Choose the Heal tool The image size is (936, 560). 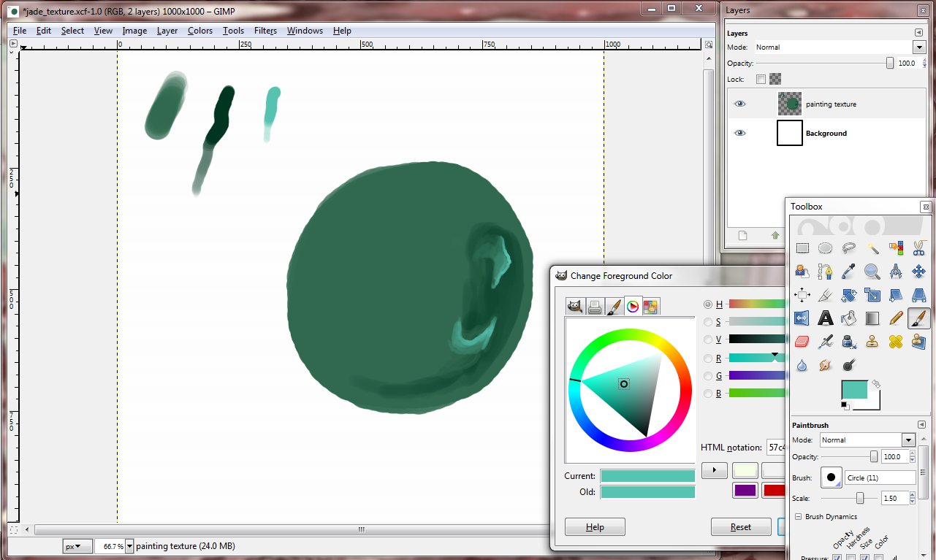(x=896, y=342)
